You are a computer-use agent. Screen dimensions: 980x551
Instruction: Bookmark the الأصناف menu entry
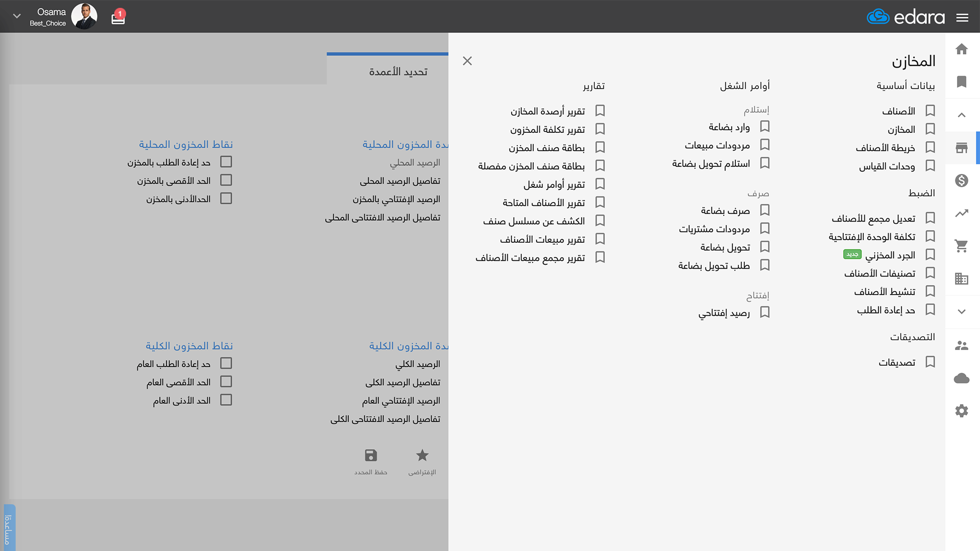coord(930,111)
